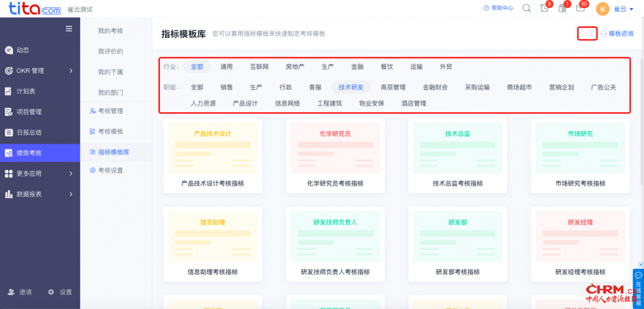Open the template library search magnifier
Viewport: 644px width, 309px height.
(x=589, y=34)
